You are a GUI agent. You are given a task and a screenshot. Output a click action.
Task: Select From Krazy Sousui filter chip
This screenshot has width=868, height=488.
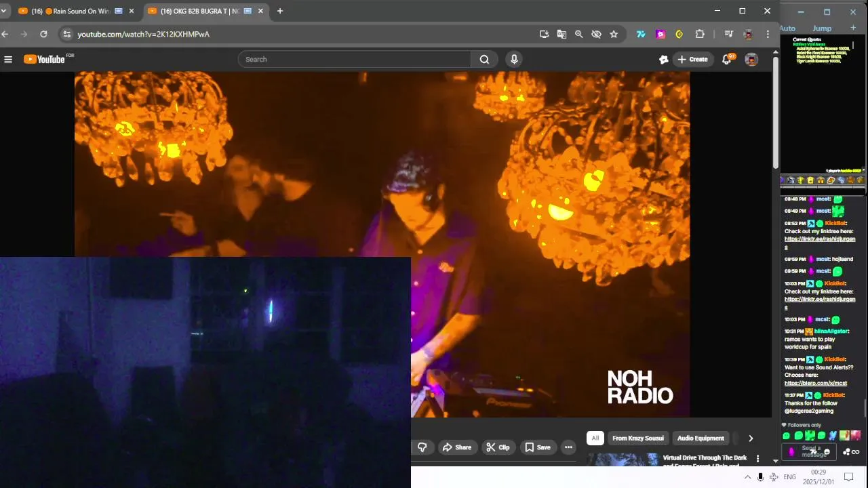coord(638,439)
